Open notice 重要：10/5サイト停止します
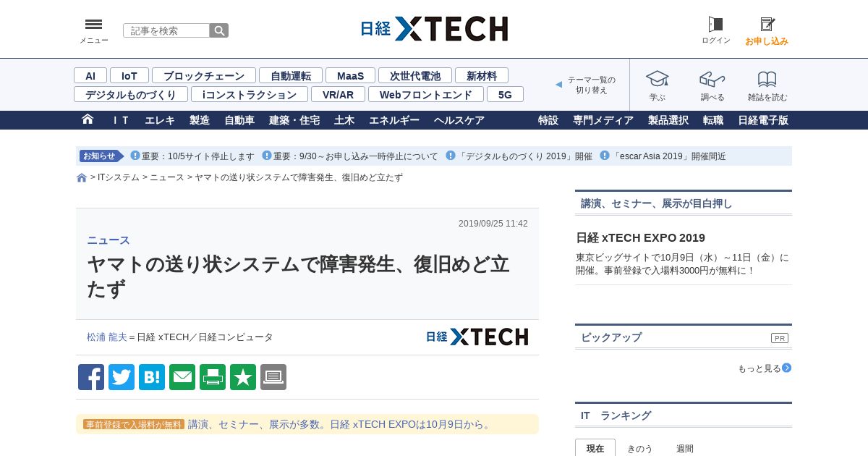The image size is (868, 456). click(197, 156)
